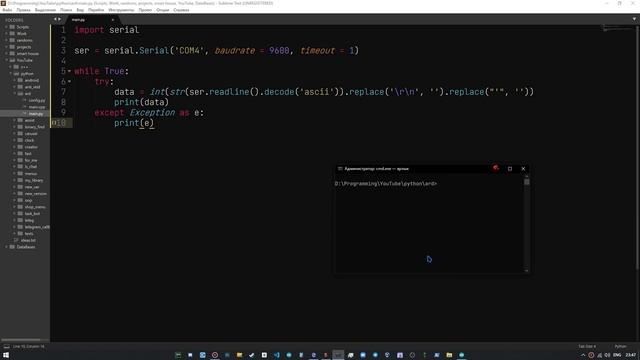Click the word serial on line 1

124,30
